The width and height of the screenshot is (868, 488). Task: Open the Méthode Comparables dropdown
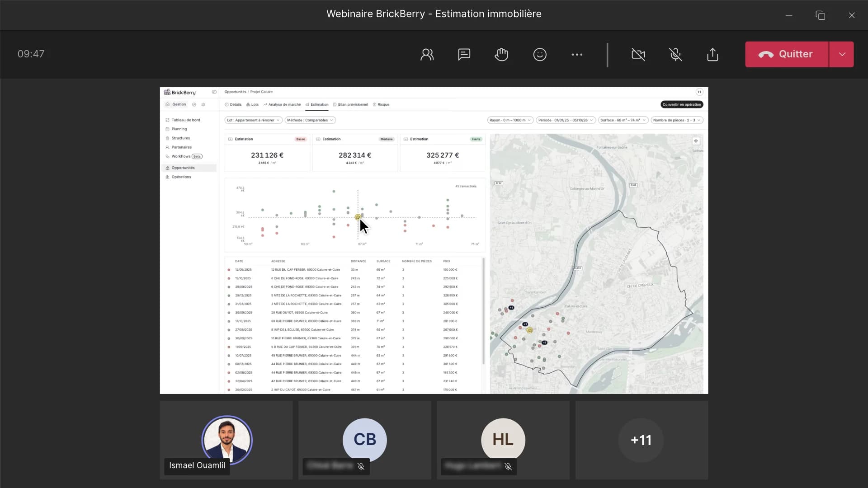(310, 120)
